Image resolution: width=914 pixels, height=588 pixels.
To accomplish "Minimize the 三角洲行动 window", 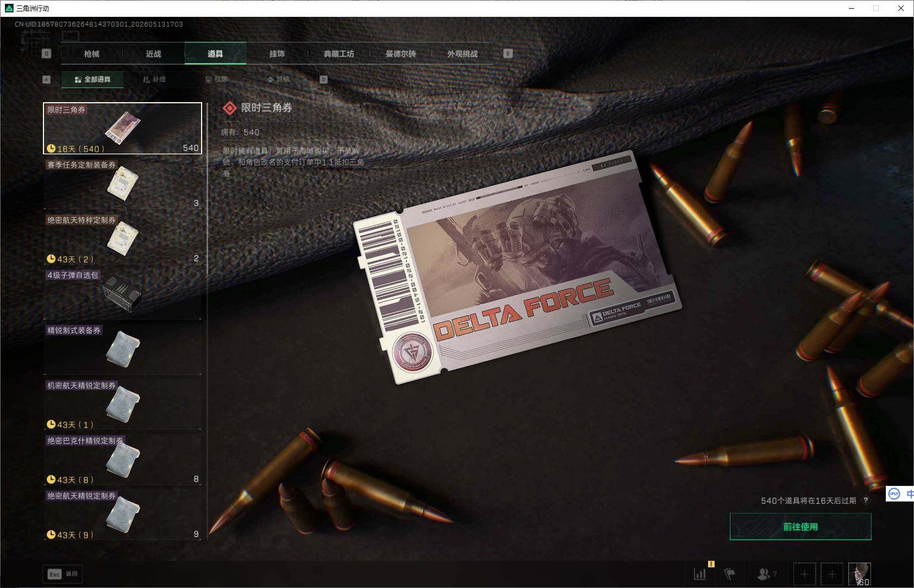I will pyautogui.click(x=852, y=8).
